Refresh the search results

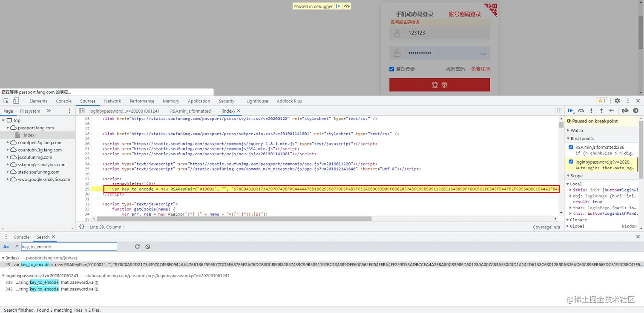(x=137, y=247)
